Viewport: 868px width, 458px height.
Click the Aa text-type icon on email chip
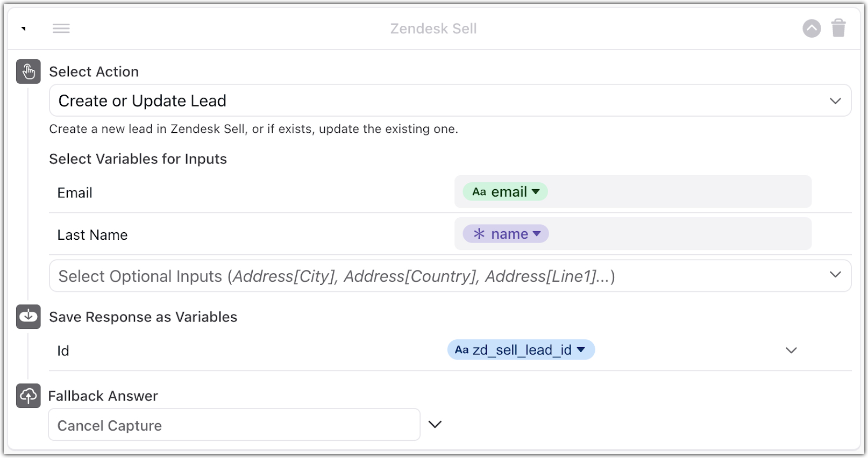pyautogui.click(x=479, y=192)
